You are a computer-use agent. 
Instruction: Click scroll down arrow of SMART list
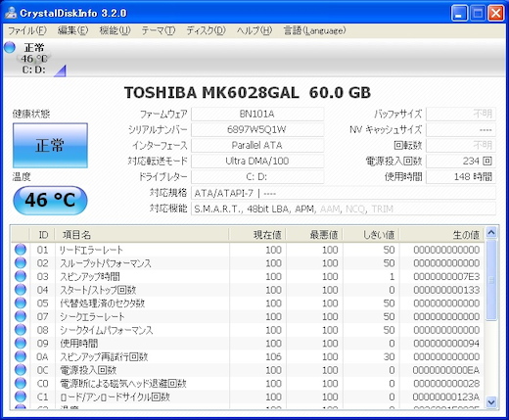coord(491,402)
